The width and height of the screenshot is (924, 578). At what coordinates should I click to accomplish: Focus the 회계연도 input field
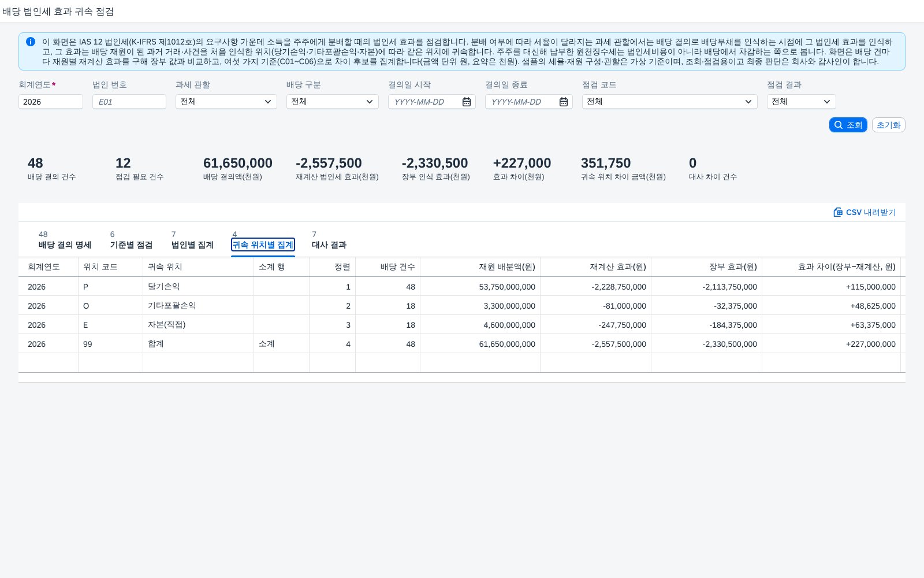[51, 102]
